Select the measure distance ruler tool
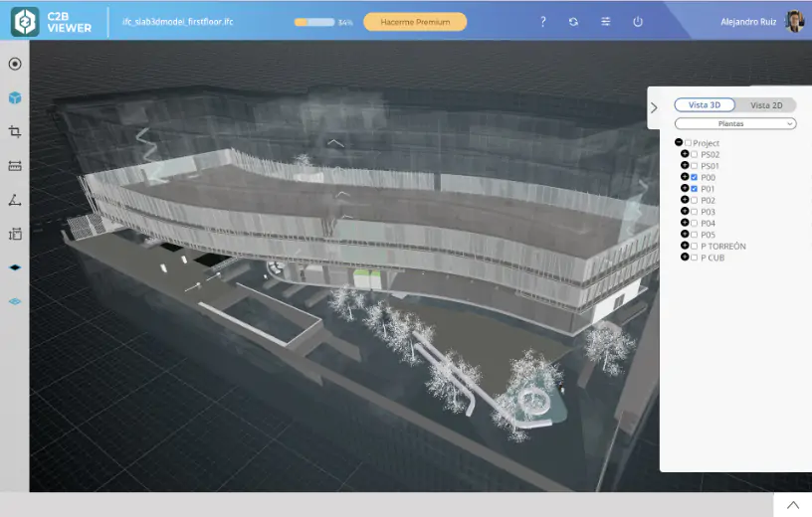Viewport: 812px width, 517px height. 15,166
